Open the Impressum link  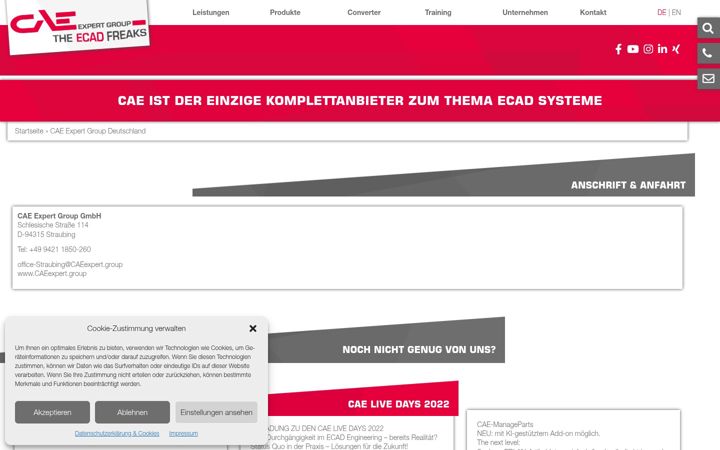183,433
